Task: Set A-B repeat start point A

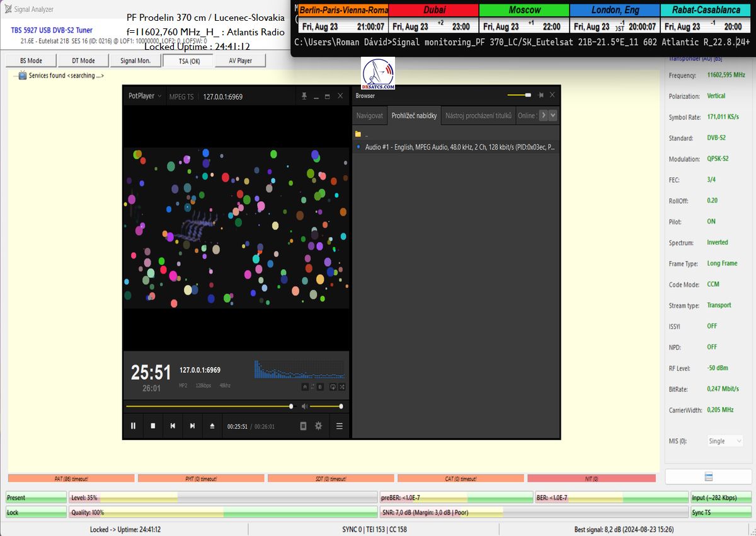Action: click(305, 387)
